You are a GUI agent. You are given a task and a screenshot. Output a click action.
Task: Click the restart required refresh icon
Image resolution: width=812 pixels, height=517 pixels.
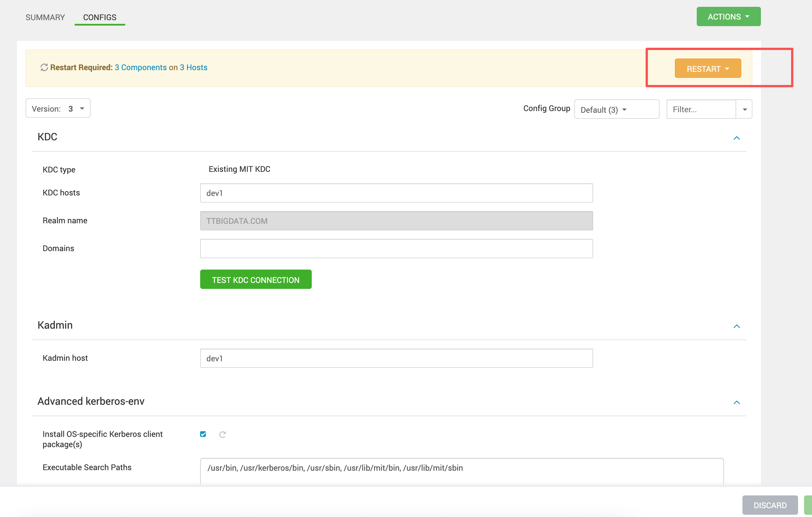(44, 68)
